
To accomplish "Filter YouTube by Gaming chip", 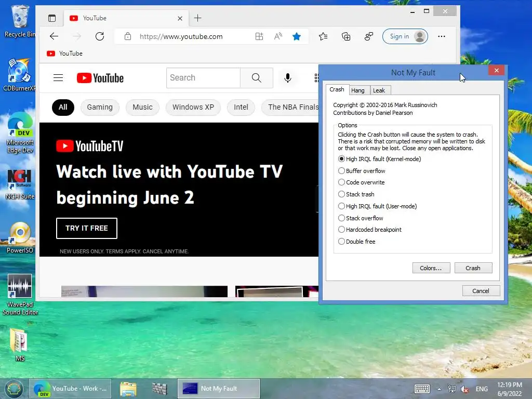I will click(x=100, y=107).
